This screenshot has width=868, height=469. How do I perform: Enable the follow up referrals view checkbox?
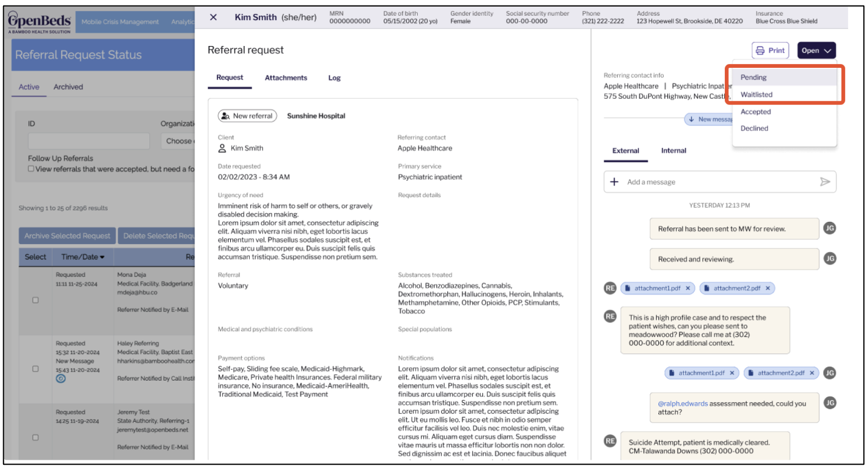tap(31, 169)
